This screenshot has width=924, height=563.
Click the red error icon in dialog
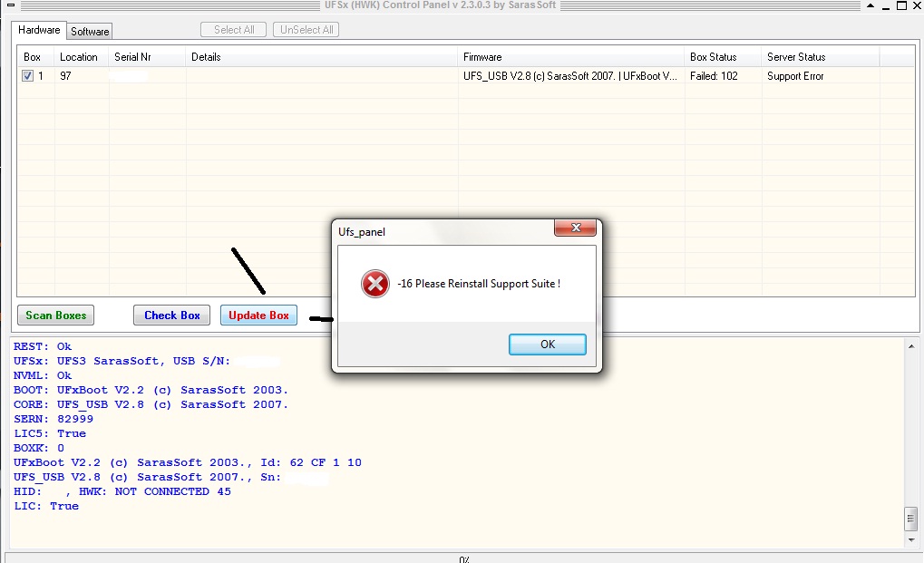pos(375,284)
